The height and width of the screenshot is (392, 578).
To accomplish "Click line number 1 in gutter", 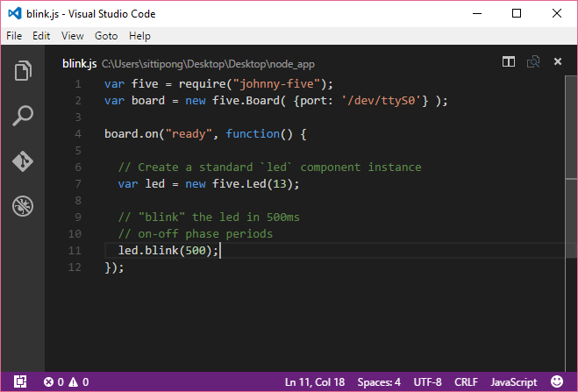I will (78, 84).
